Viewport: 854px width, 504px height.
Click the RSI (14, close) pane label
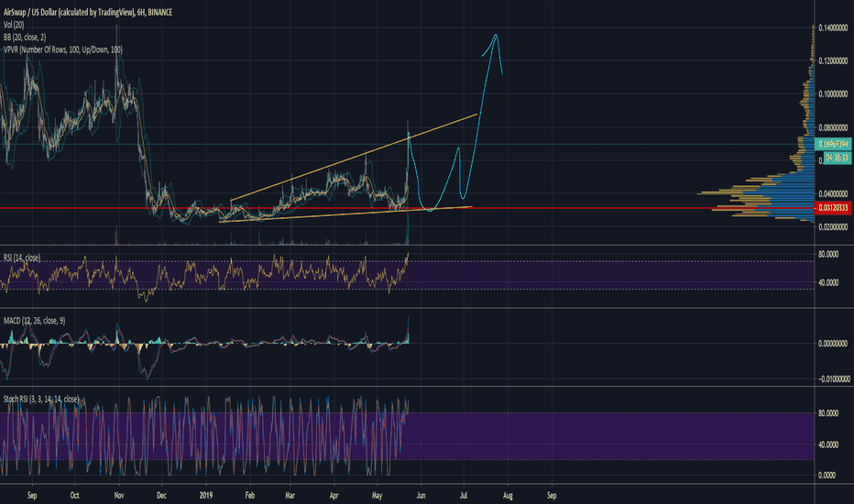click(x=22, y=257)
